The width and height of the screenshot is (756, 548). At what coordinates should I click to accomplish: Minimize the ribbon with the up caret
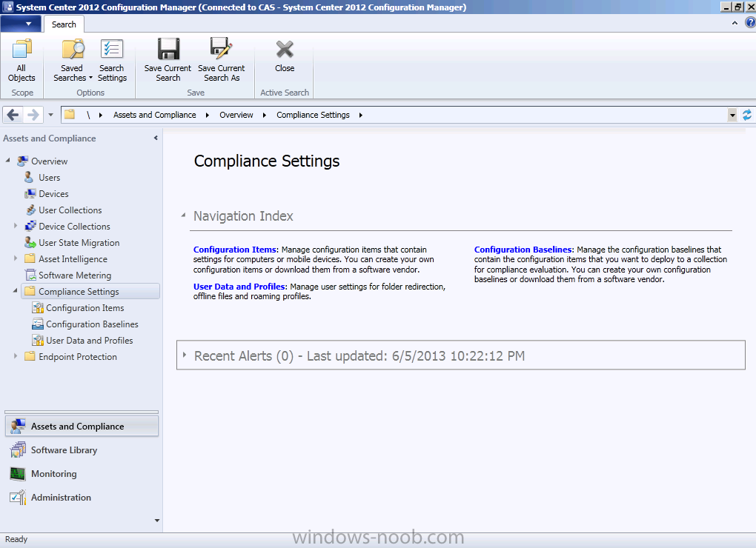[x=735, y=23]
